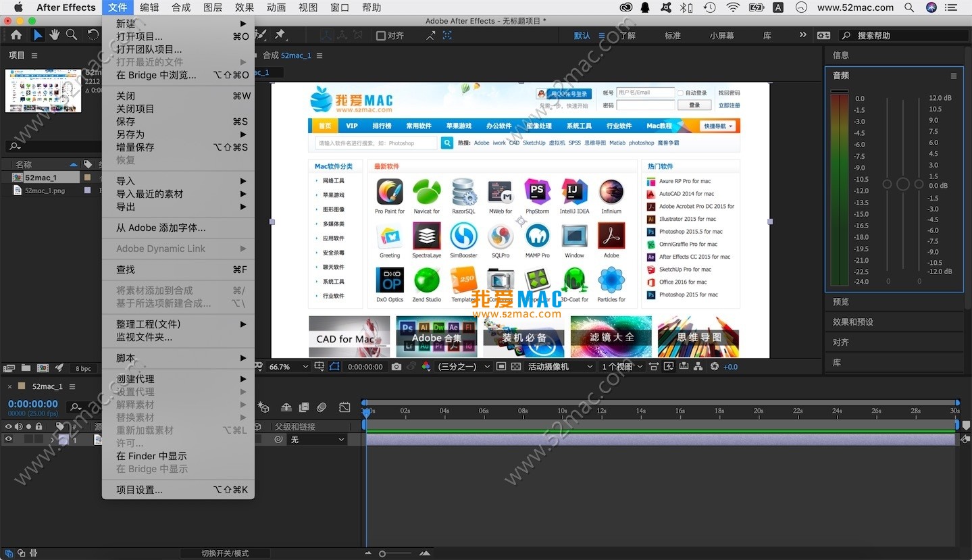Image resolution: width=972 pixels, height=560 pixels.
Task: Toggle visibility eye of layer 1
Action: coord(9,439)
